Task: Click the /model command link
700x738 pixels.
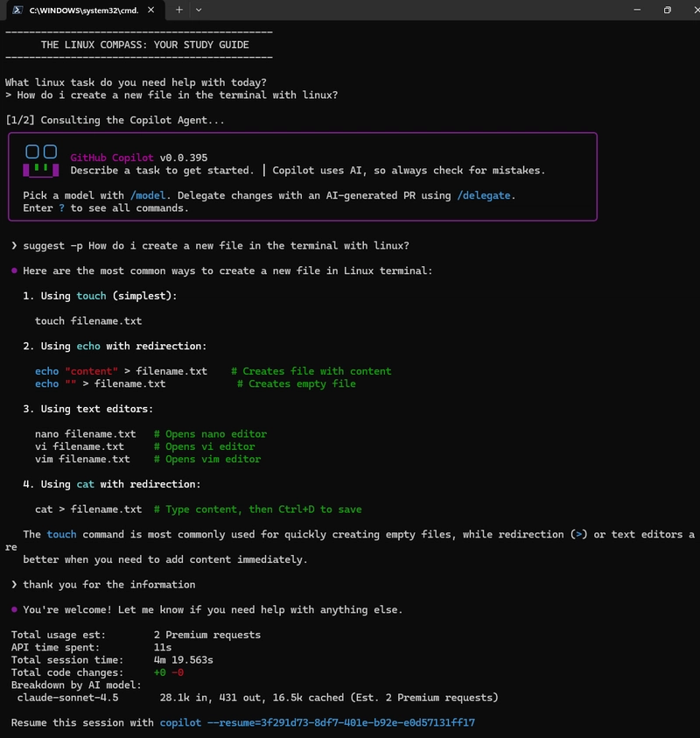Action: pos(147,195)
